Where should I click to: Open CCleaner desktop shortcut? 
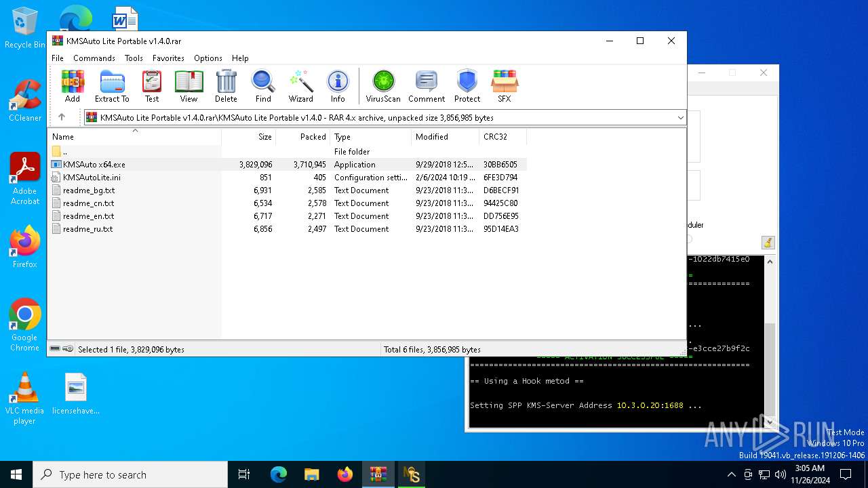pos(25,100)
